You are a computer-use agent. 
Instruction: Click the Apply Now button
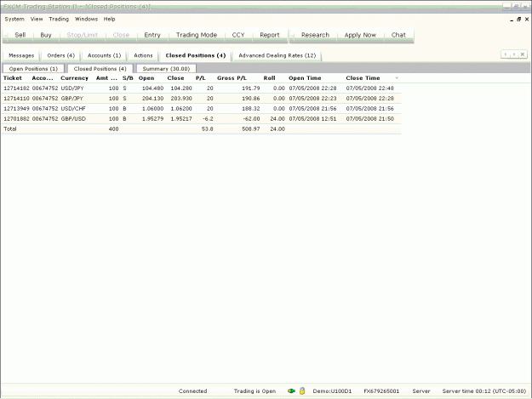click(360, 35)
